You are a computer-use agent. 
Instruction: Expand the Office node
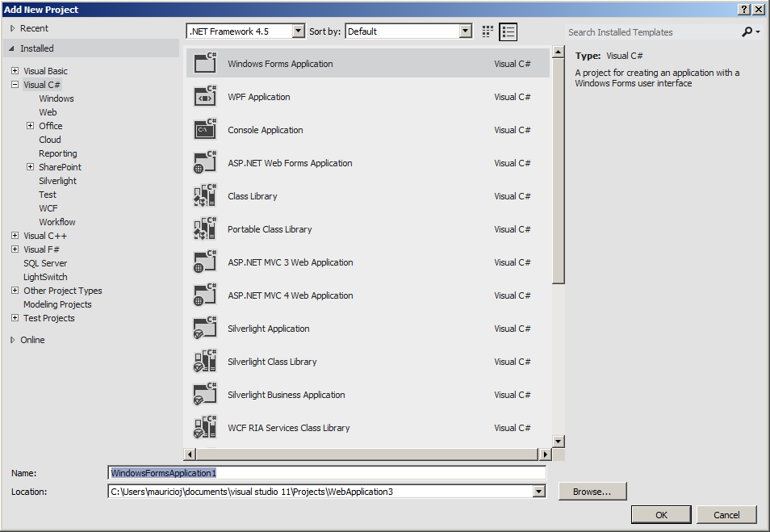(30, 126)
